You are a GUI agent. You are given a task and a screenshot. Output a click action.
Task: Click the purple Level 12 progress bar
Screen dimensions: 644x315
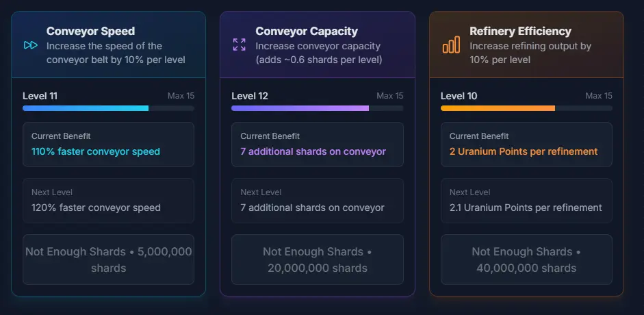tap(318, 108)
